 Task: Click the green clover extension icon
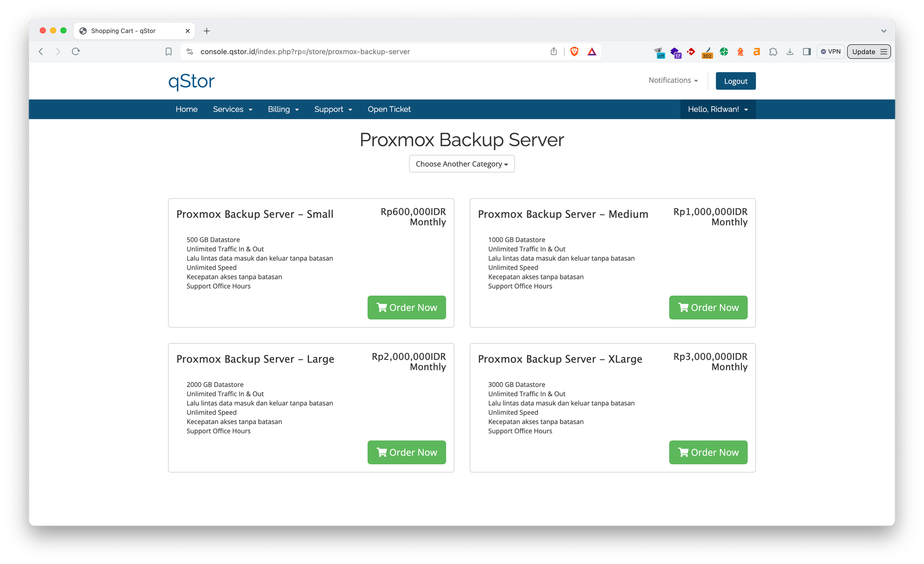tap(724, 52)
